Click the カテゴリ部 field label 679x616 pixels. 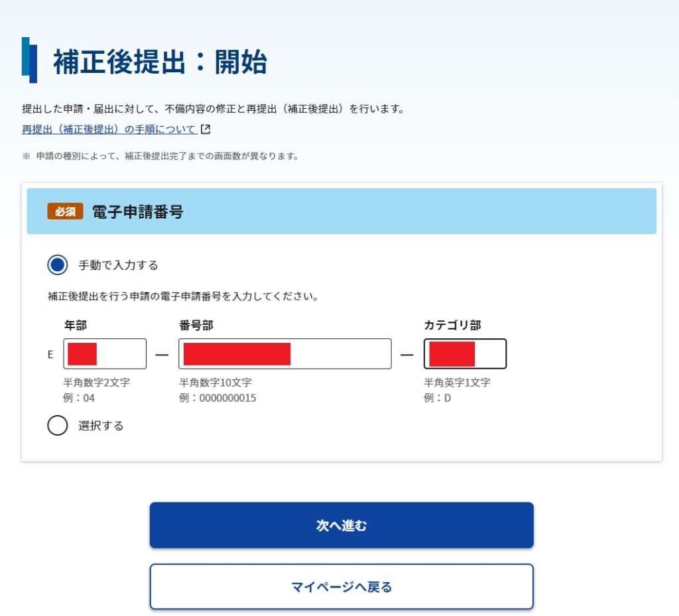click(x=452, y=326)
